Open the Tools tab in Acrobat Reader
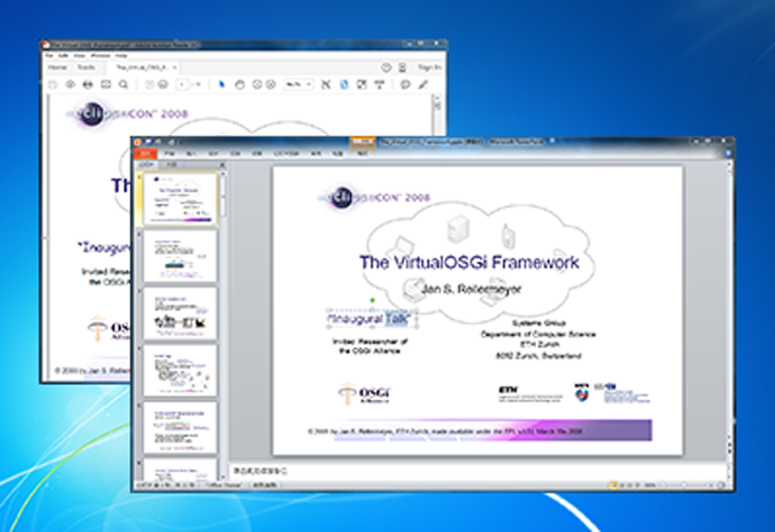The width and height of the screenshot is (775, 532). 86,67
